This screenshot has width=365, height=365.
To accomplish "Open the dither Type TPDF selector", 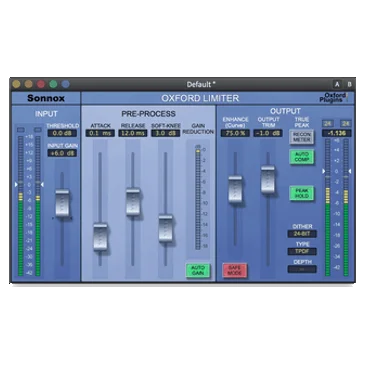I will click(302, 251).
